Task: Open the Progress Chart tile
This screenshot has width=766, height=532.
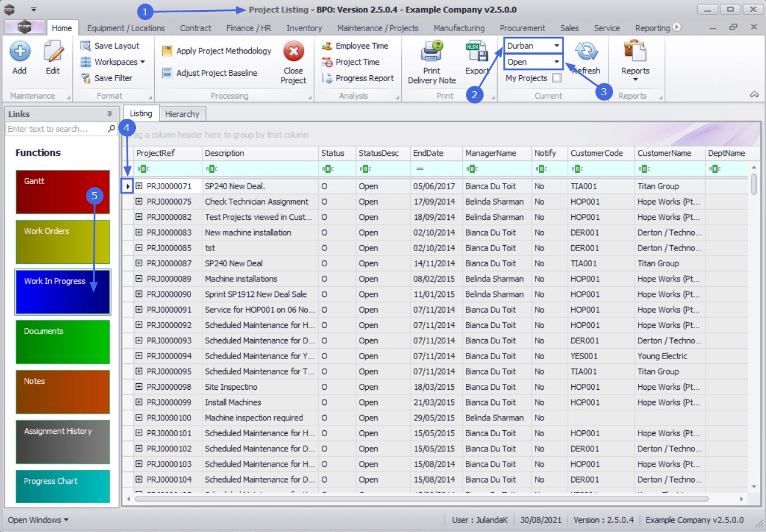Action: coord(62,487)
